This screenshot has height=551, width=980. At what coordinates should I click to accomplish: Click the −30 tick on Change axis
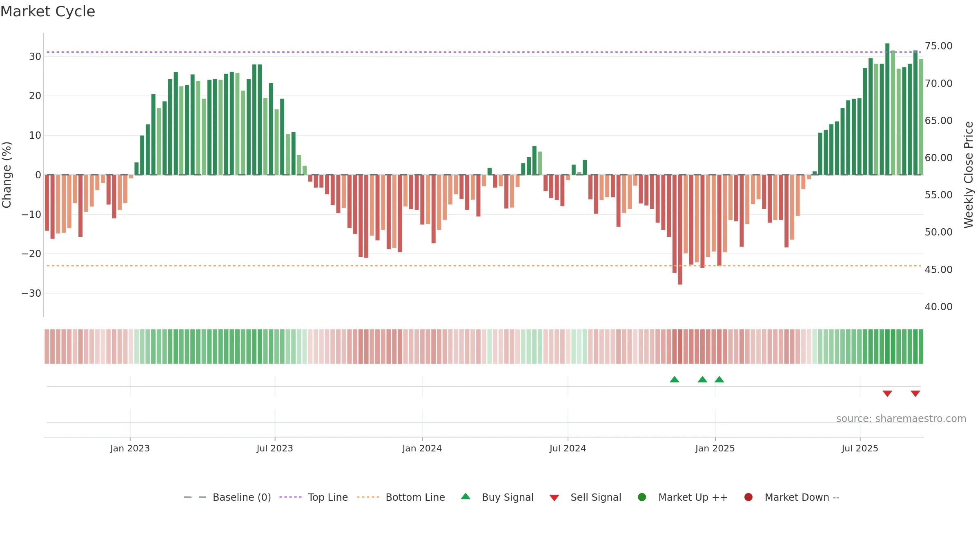click(x=31, y=293)
